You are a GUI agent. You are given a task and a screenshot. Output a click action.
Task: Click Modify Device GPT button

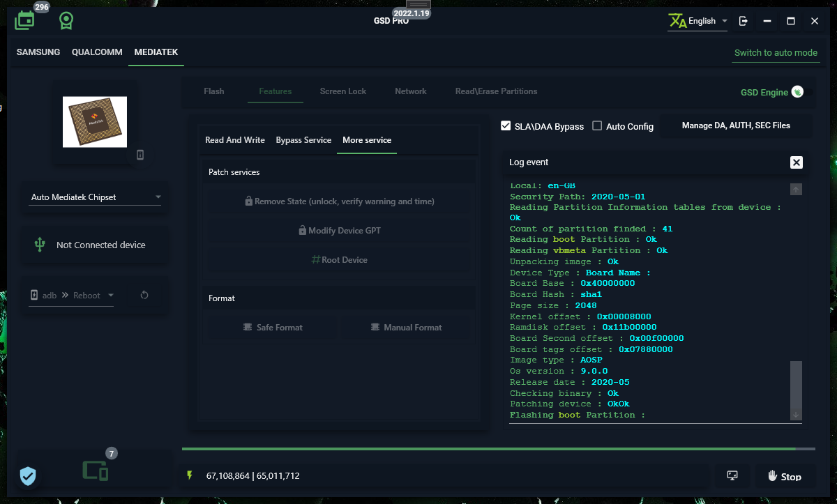(x=340, y=231)
